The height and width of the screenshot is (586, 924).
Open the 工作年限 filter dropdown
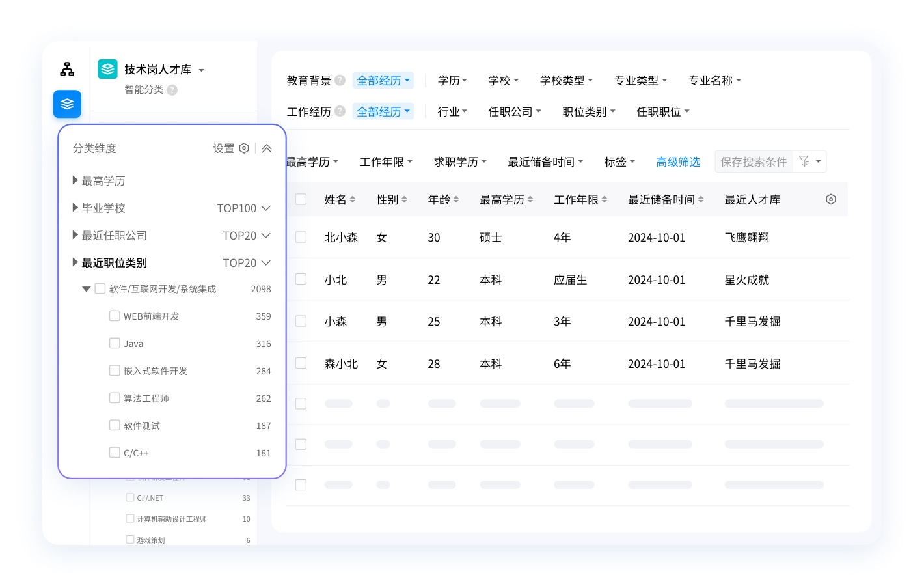[x=387, y=161]
